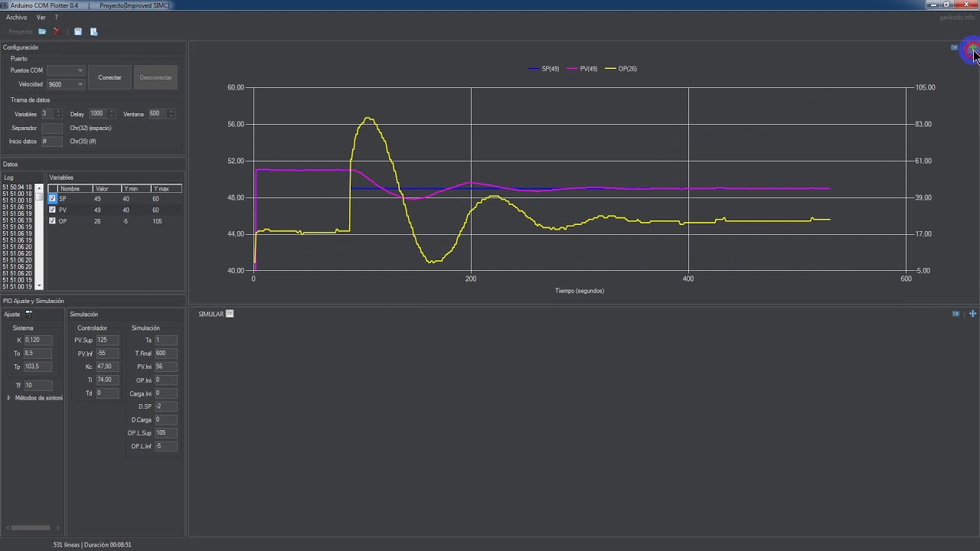Click the PV(49) legend entry
Screen dimensions: 980x551
pyautogui.click(x=583, y=69)
